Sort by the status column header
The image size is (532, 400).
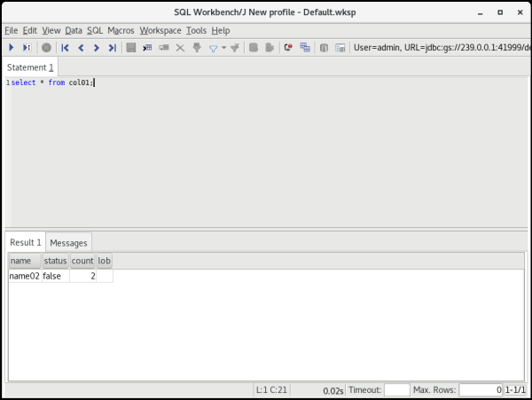[55, 261]
